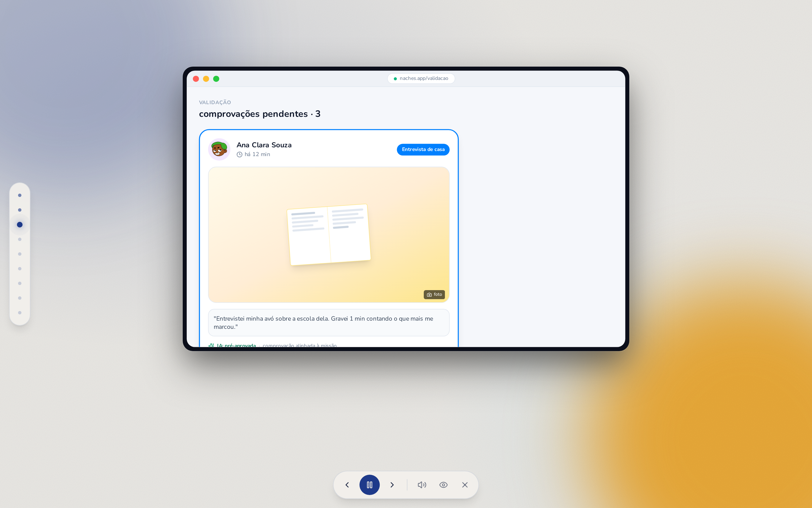Click the clock icon beside há 12 min
The image size is (812, 508).
click(x=239, y=155)
